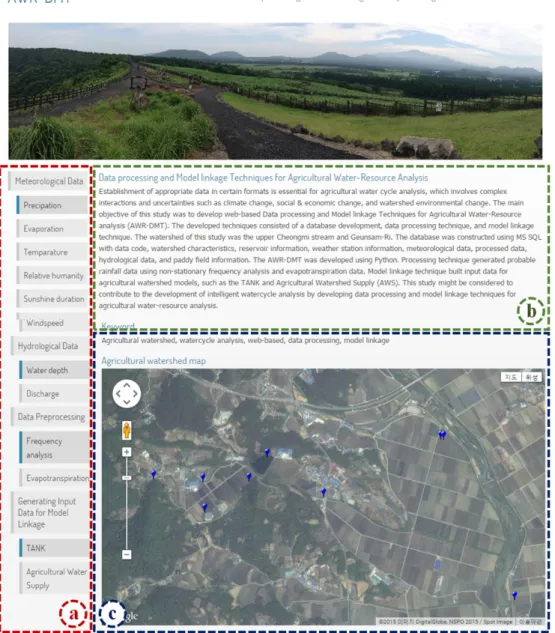Click the map pan control circle

(x=126, y=394)
